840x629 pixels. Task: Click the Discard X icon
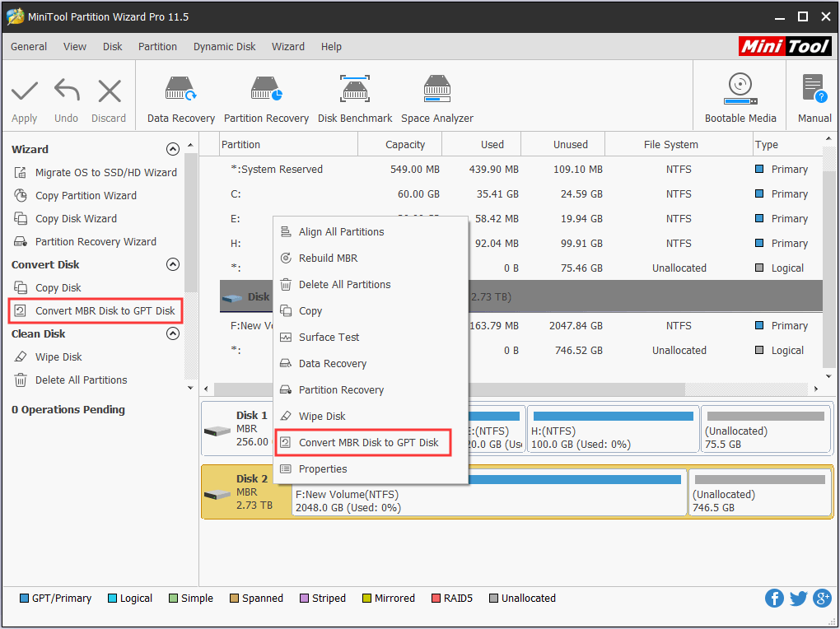[x=110, y=91]
